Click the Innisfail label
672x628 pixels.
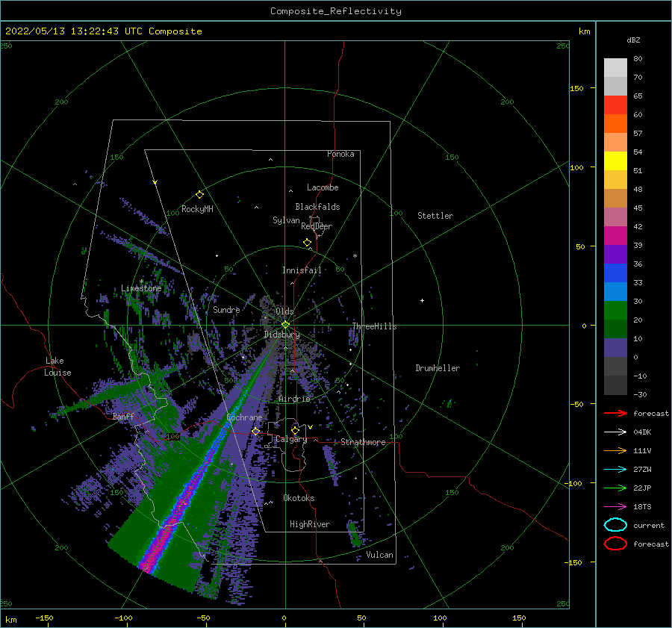(x=302, y=270)
